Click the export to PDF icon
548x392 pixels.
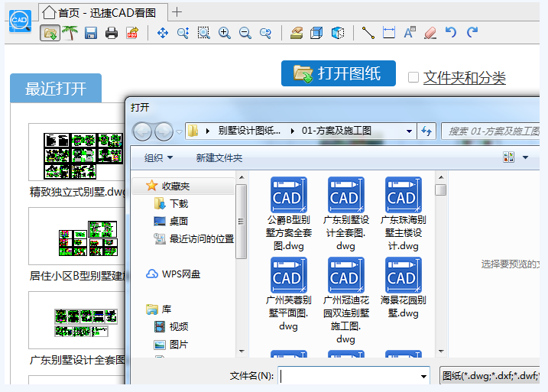132,33
